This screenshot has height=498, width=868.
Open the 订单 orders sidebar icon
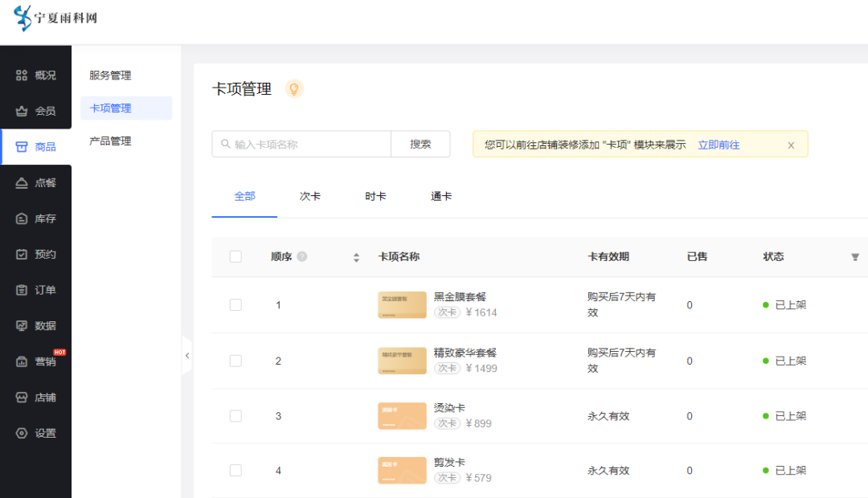22,290
